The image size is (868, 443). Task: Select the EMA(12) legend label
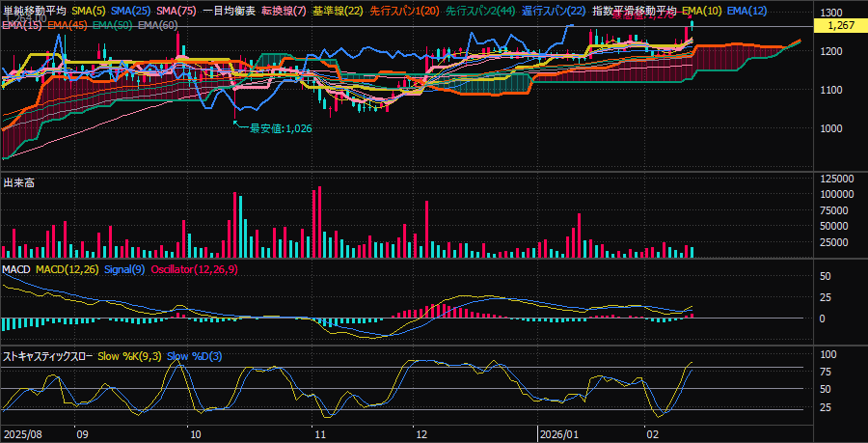tap(746, 11)
